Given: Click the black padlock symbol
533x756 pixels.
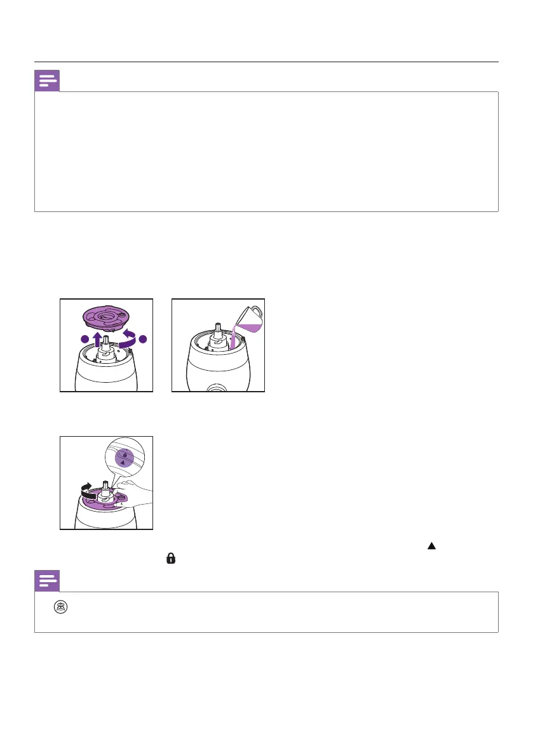Looking at the screenshot, I should (x=171, y=559).
